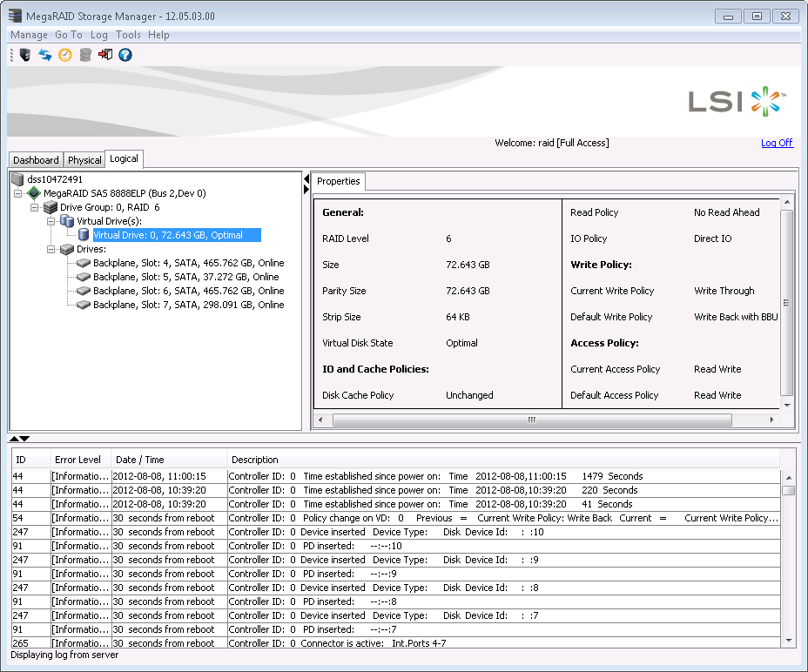Image resolution: width=808 pixels, height=672 pixels.
Task: Collapse the MegaRAID SAS 8888ELP controller node
Action: click(18, 194)
